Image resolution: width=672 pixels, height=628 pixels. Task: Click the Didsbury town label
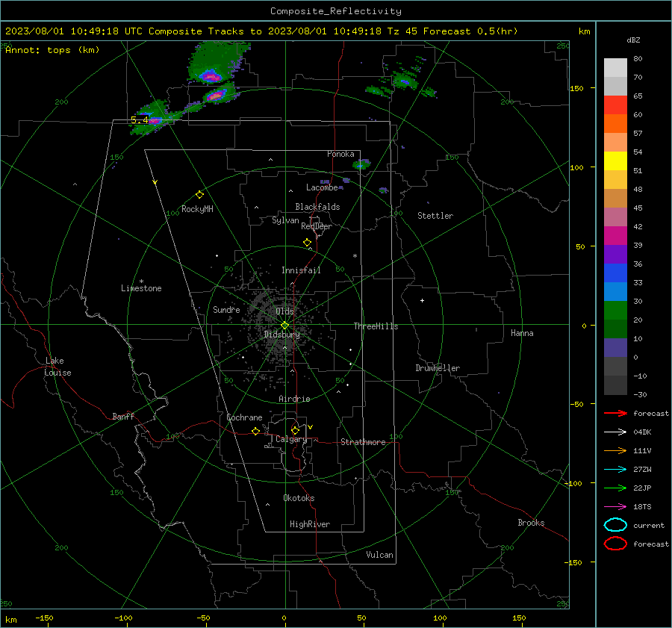pos(281,335)
